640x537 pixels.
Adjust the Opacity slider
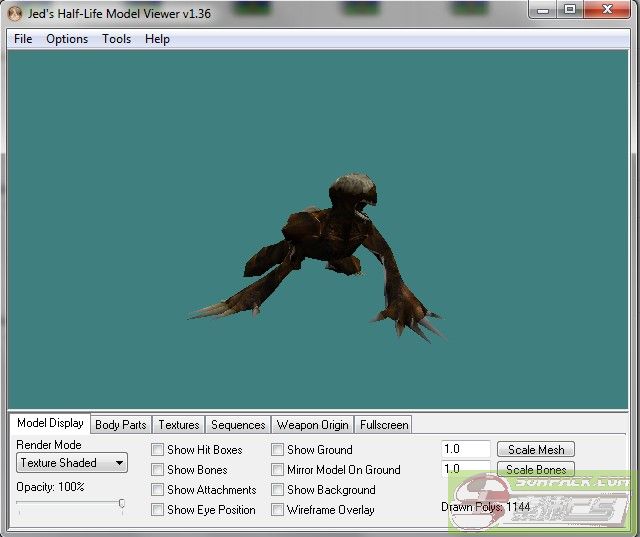pyautogui.click(x=121, y=504)
